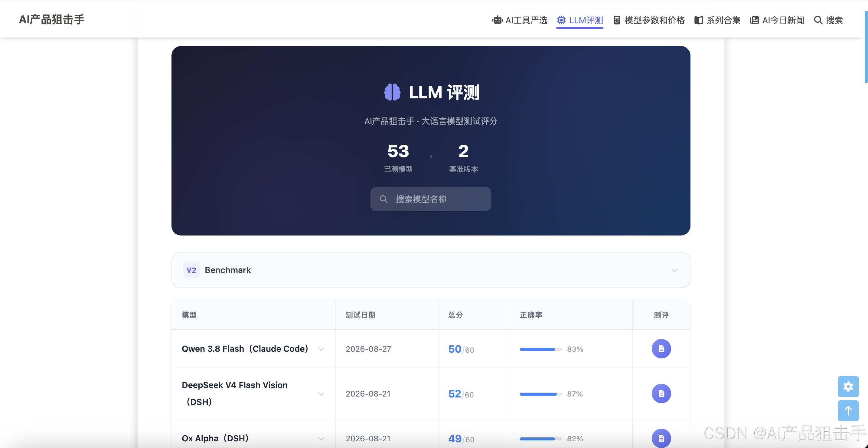Select the DeepSeek V4 Flash Vision (DSH) model name
This screenshot has height=448, width=868.
click(x=234, y=393)
